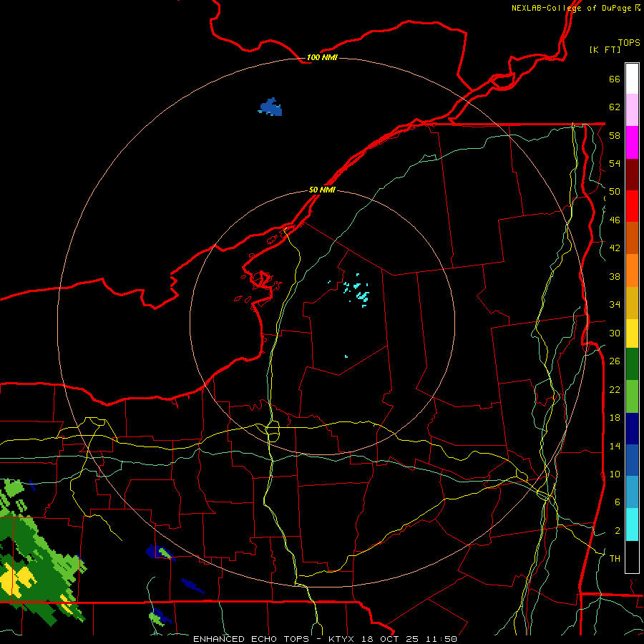Click the cyan legend swatch

[632, 525]
